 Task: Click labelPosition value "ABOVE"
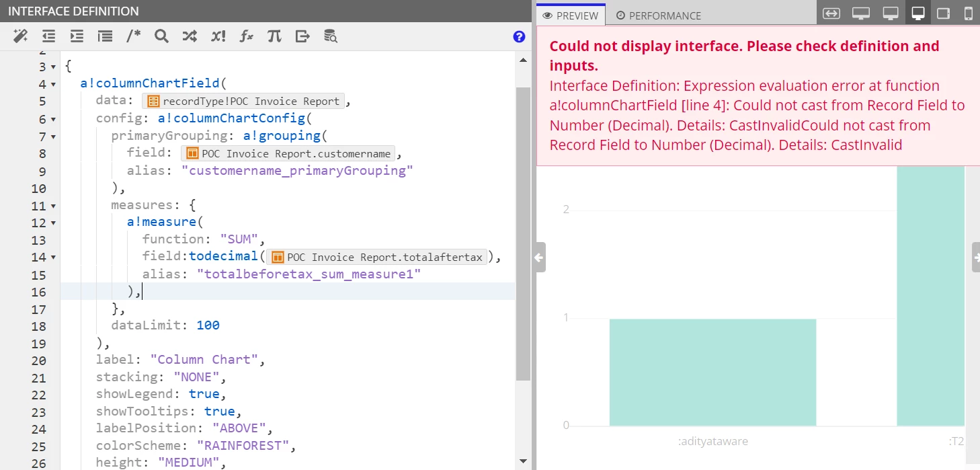pos(239,428)
